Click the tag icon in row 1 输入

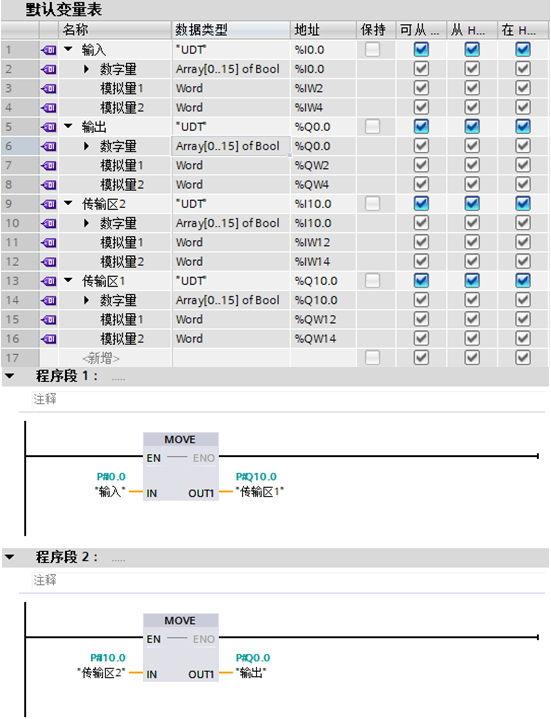[49, 50]
